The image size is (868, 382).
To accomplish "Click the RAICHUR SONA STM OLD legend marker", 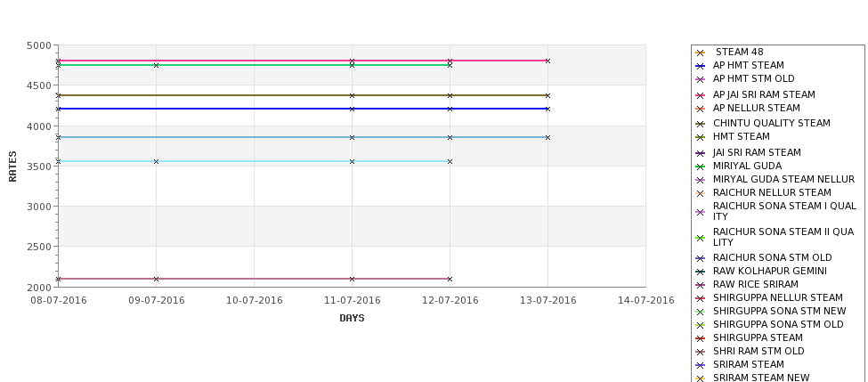I will pos(700,258).
